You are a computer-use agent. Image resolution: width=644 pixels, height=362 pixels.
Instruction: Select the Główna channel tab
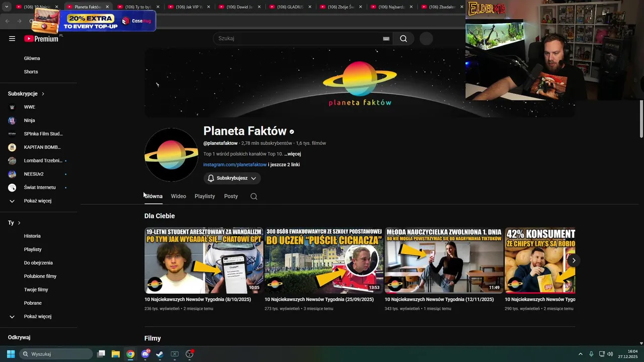pyautogui.click(x=153, y=197)
